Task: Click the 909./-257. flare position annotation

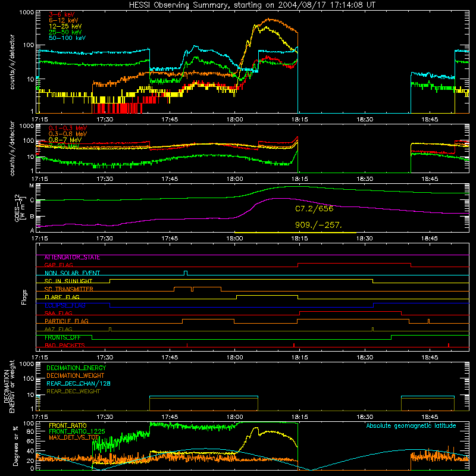Action: (318, 225)
